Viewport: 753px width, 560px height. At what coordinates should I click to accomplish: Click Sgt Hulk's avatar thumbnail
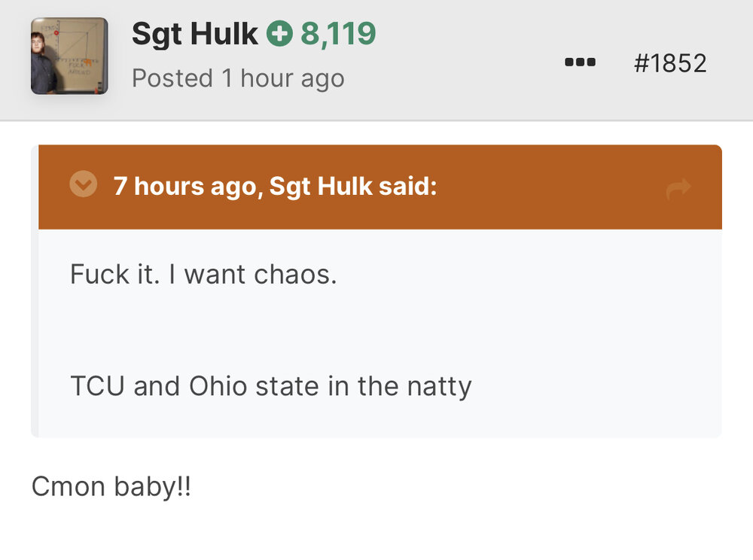[69, 56]
